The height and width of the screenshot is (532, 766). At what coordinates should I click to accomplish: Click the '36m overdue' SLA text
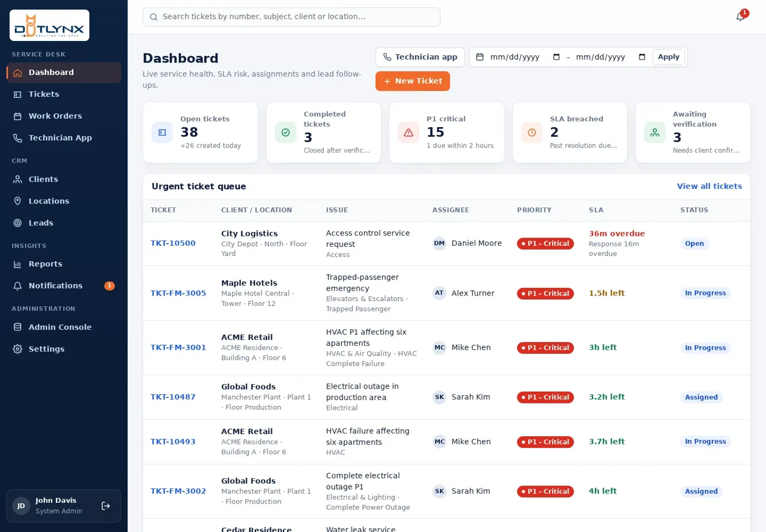tap(617, 234)
